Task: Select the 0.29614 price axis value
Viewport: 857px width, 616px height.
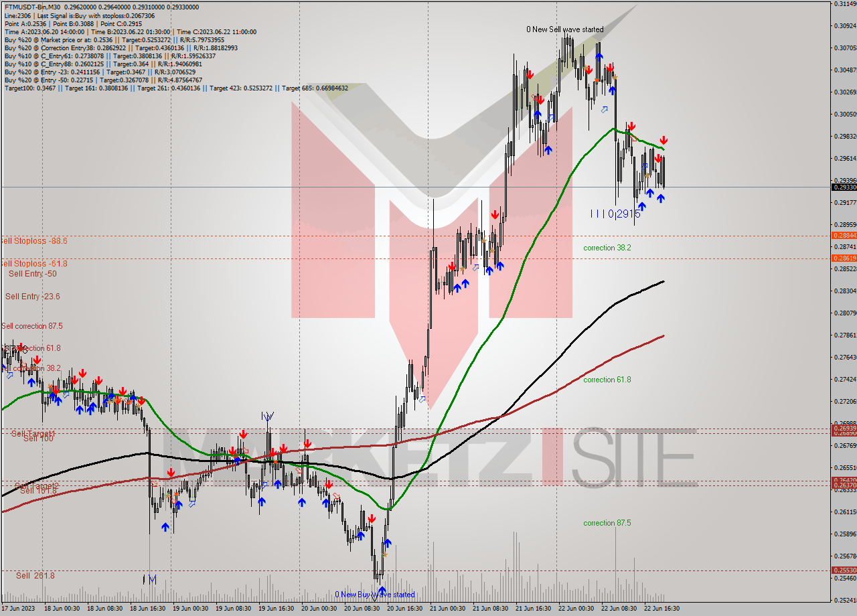Action: 845,159
